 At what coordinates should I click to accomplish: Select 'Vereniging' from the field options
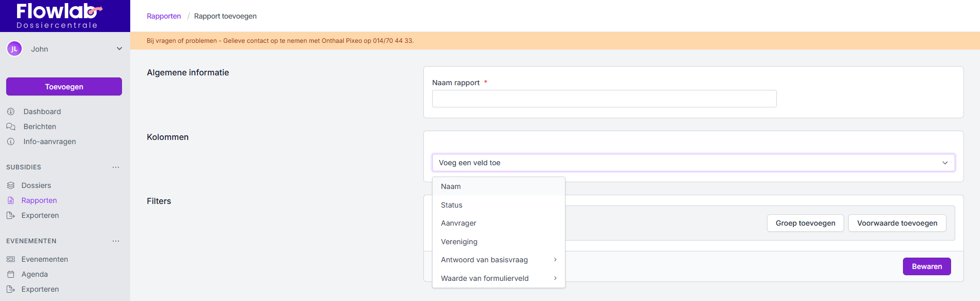click(459, 242)
